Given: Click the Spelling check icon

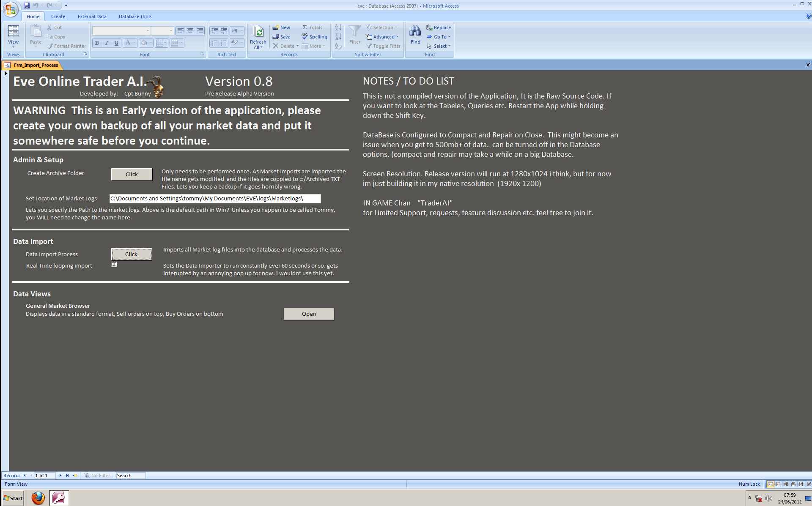Looking at the screenshot, I should pos(305,37).
